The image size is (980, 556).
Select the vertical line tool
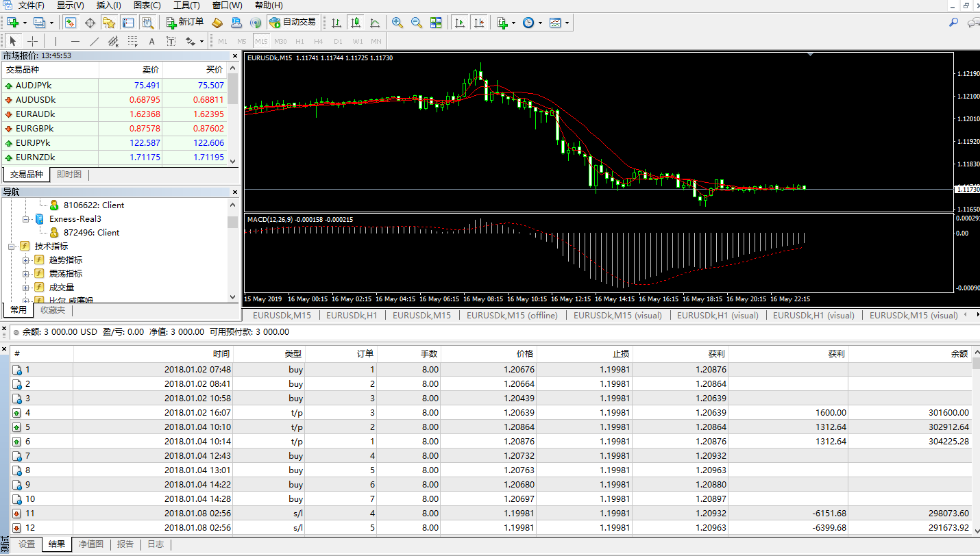[x=56, y=41]
